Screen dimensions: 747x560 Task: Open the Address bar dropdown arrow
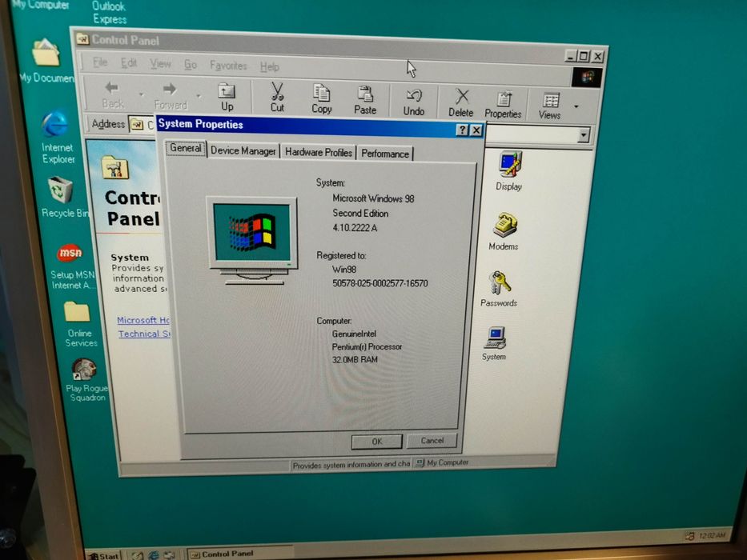tap(584, 135)
